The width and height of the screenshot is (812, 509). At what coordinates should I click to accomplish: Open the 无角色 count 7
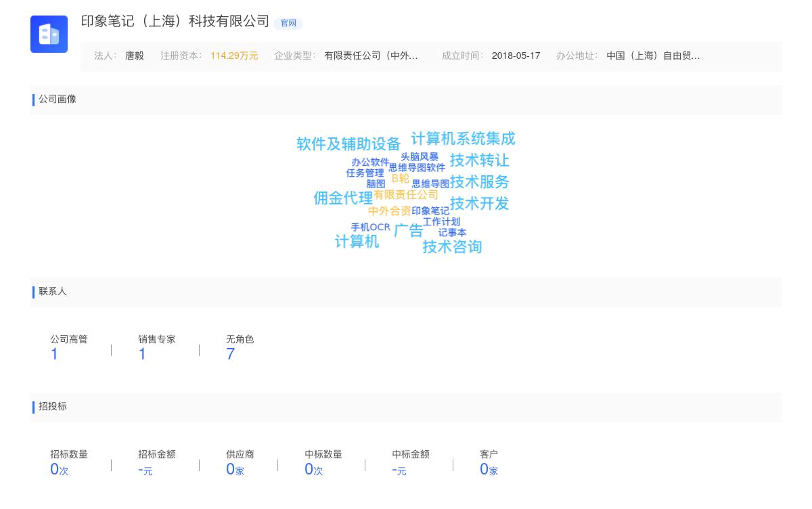click(230, 354)
